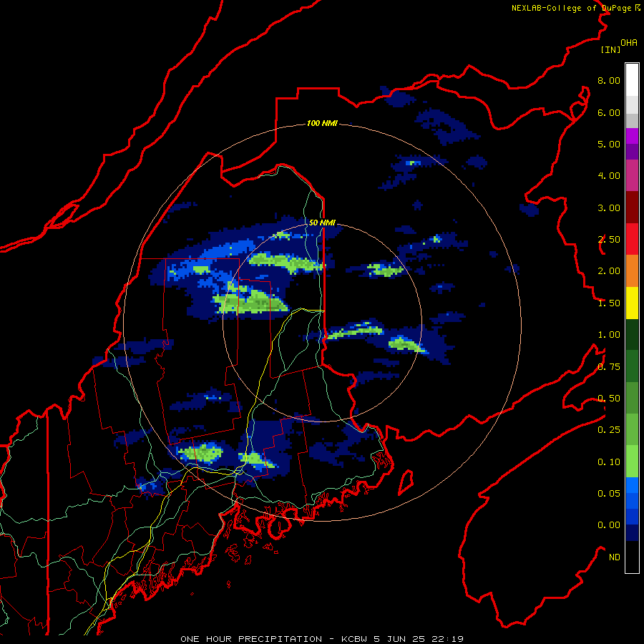Click the 3.00 legend value
The image size is (644, 644).
click(x=609, y=208)
